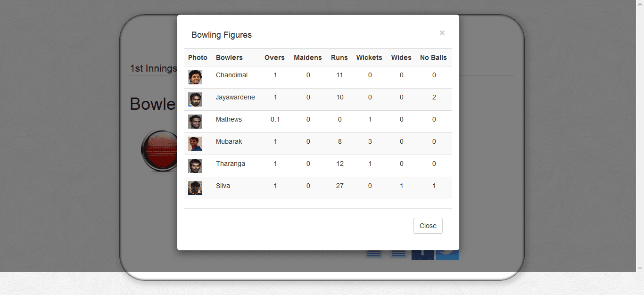The width and height of the screenshot is (644, 295).
Task: Click the red cricket ball icon behind dialog
Action: click(x=159, y=150)
